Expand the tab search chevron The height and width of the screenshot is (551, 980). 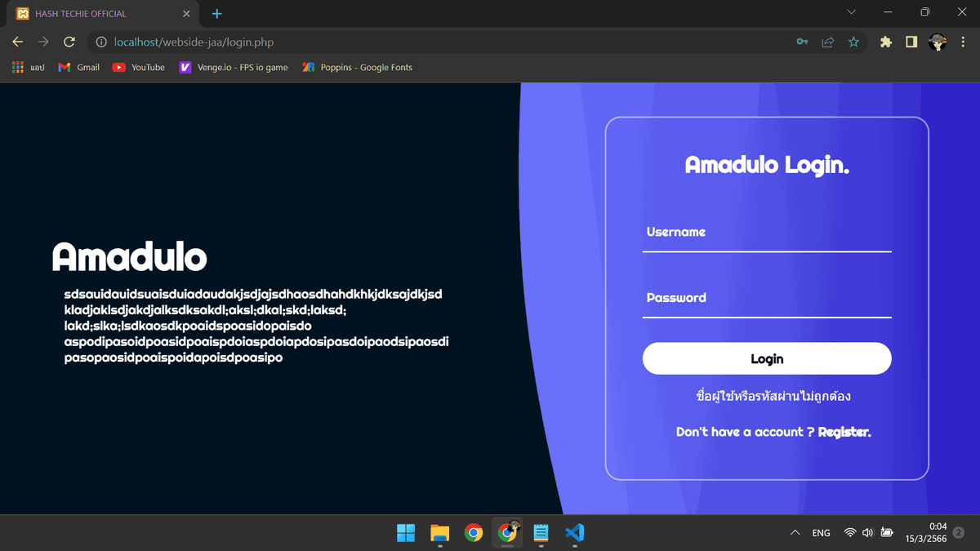tap(852, 12)
